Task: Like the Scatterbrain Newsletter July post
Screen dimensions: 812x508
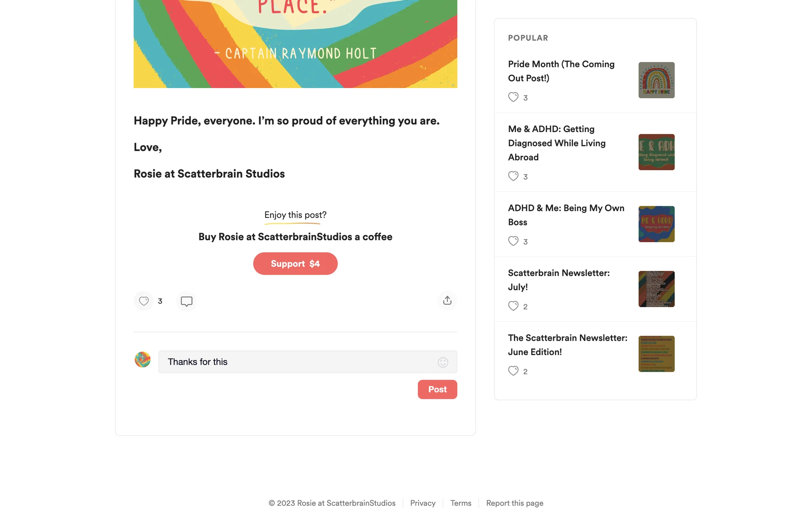Action: coord(513,306)
